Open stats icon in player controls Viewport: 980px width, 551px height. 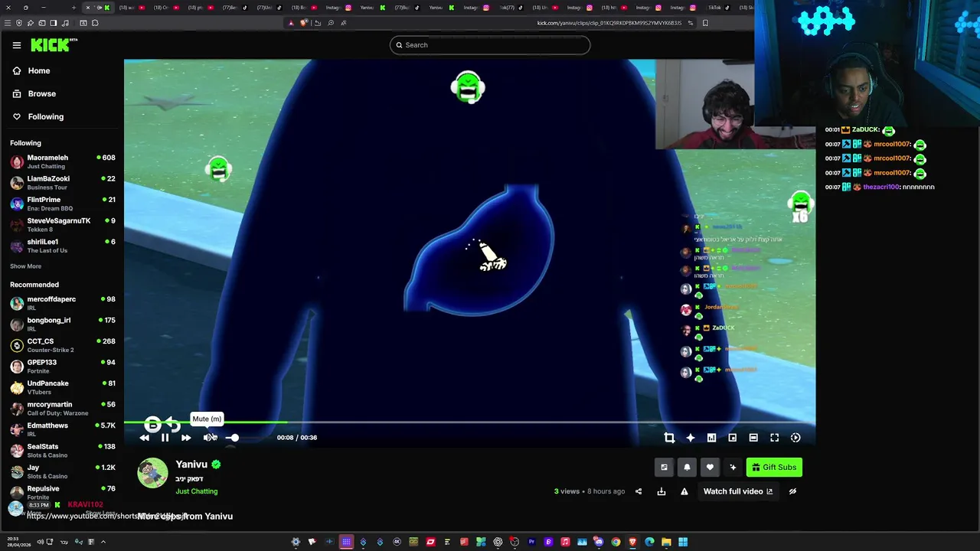711,438
